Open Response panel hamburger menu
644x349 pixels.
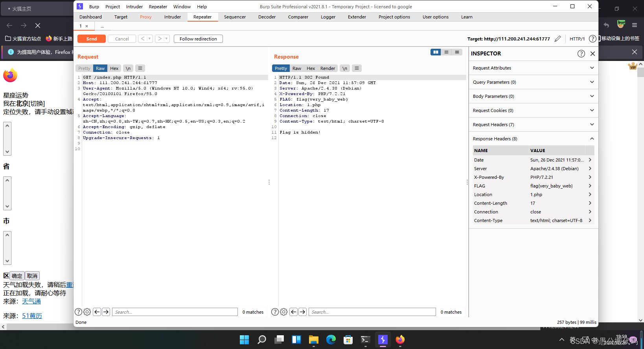click(x=357, y=68)
